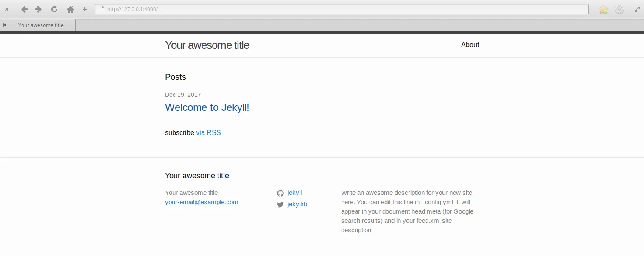The width and height of the screenshot is (644, 256).
Task: Click the footer site description paragraph
Action: [x=407, y=211]
